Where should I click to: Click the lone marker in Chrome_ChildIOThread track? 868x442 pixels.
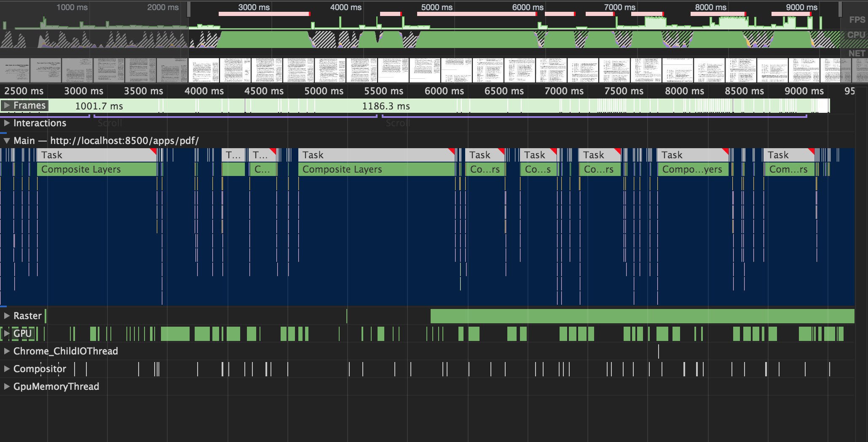[x=658, y=351]
